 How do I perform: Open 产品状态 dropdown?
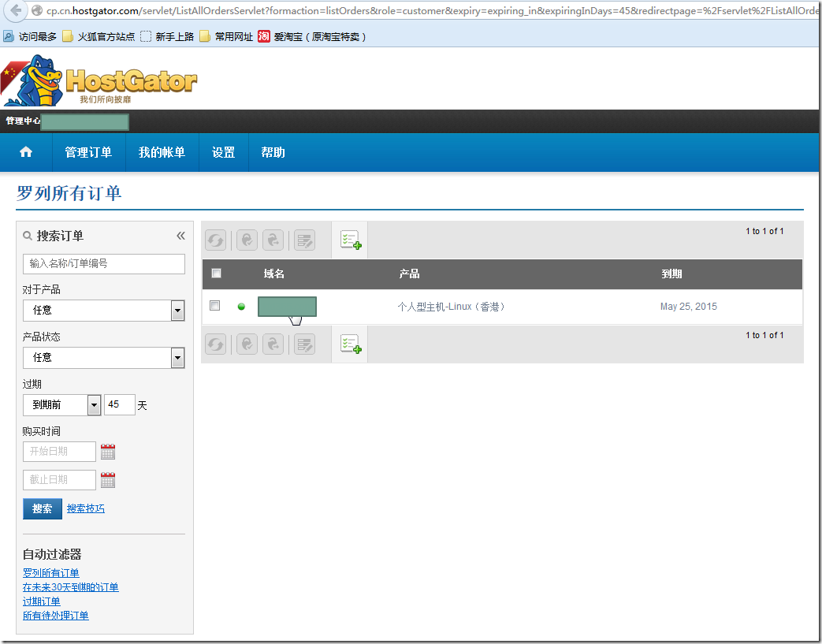[104, 358]
